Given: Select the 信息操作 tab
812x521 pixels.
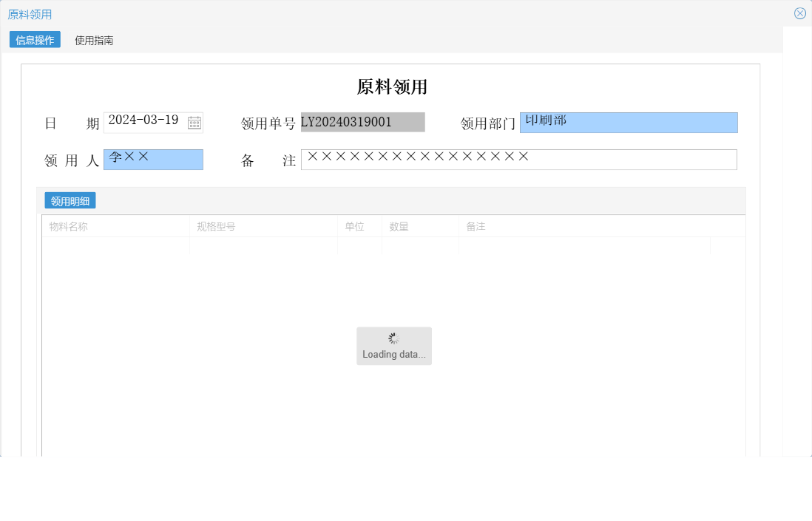Looking at the screenshot, I should 33,39.
